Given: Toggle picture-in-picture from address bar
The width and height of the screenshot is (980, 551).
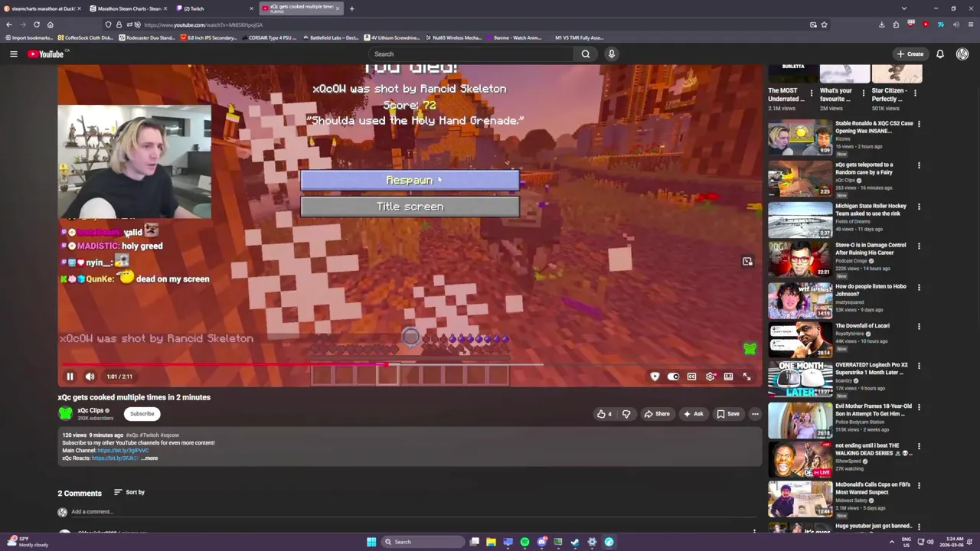Looking at the screenshot, I should 813,24.
